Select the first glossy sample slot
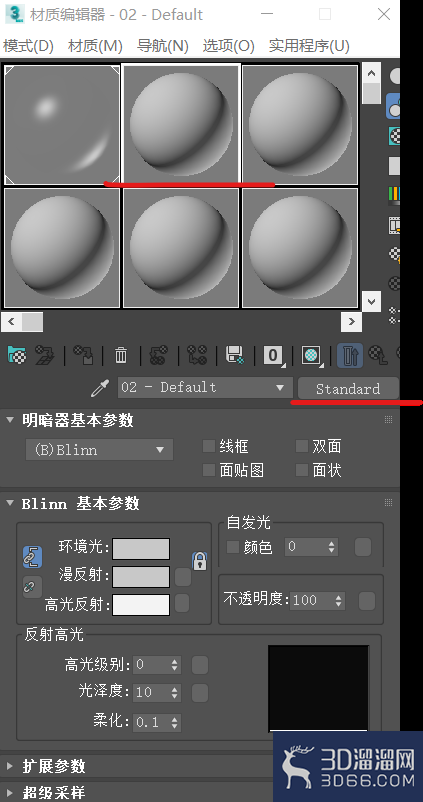 click(62, 124)
